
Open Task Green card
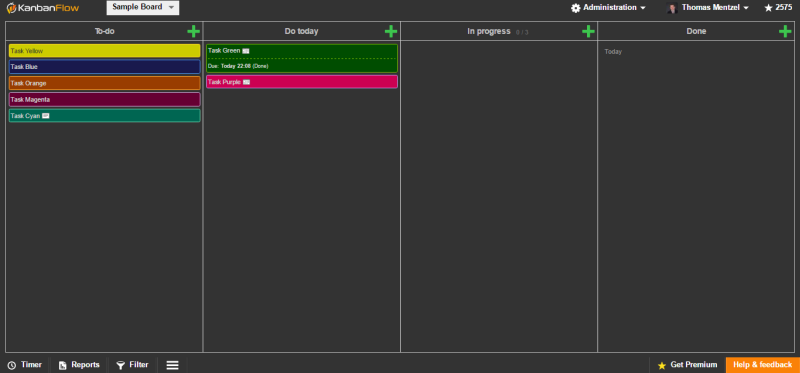[x=302, y=58]
